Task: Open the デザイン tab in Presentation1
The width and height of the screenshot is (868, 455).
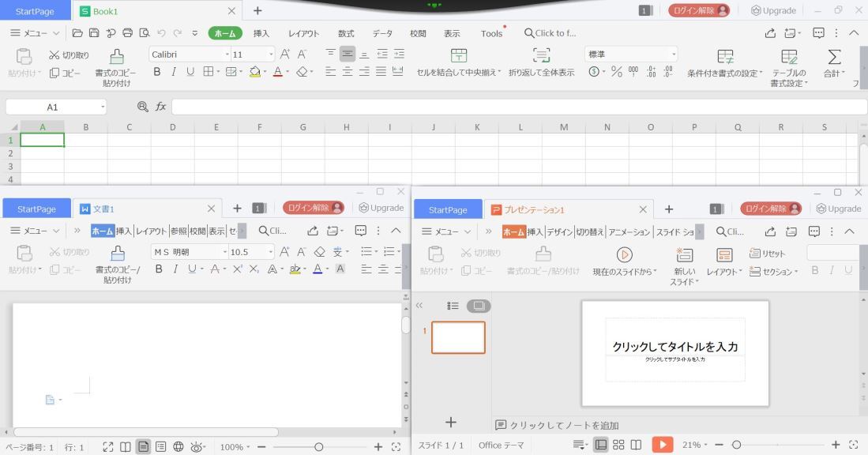Action: click(562, 231)
